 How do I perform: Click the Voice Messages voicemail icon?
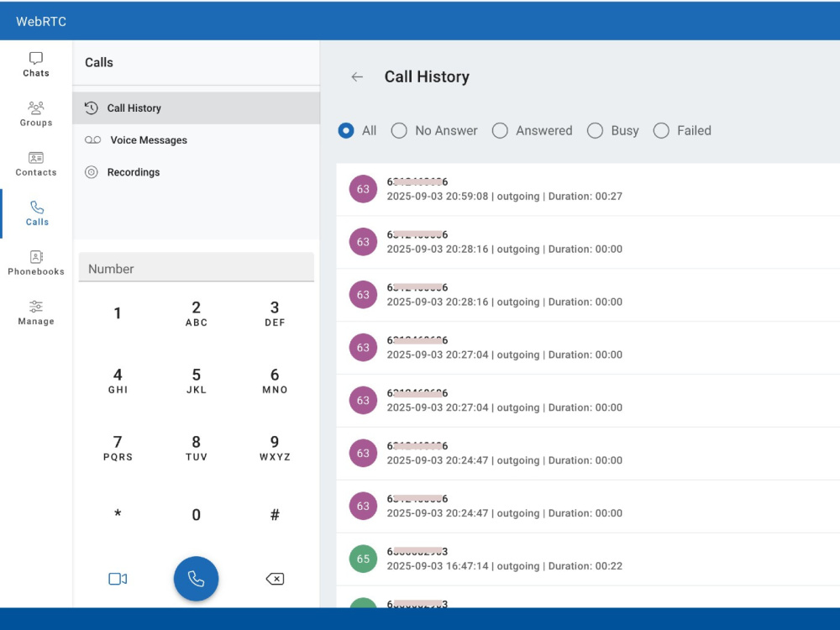(92, 140)
